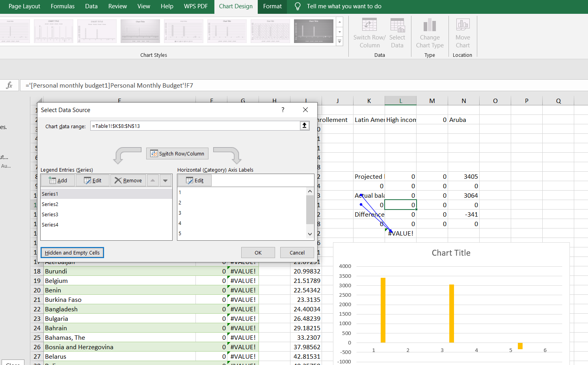Screen dimensions: 588x365
Task: Click the dialog help question mark
Action: (x=283, y=110)
